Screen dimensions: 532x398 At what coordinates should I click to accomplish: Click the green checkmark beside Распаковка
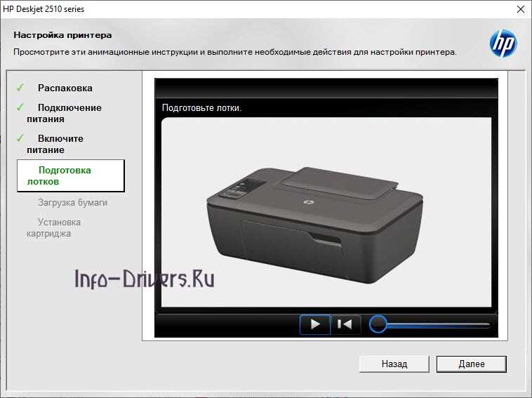click(20, 88)
